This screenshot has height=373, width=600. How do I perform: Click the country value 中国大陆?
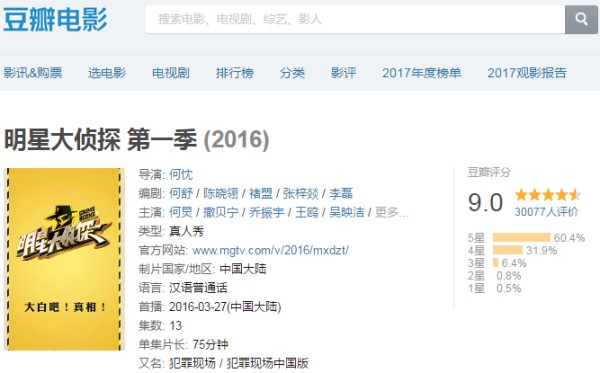(243, 269)
